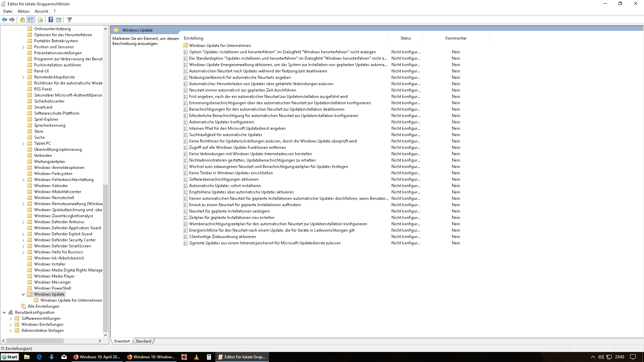Image resolution: width=644 pixels, height=362 pixels.
Task: Open the Datei menu
Action: click(8, 11)
